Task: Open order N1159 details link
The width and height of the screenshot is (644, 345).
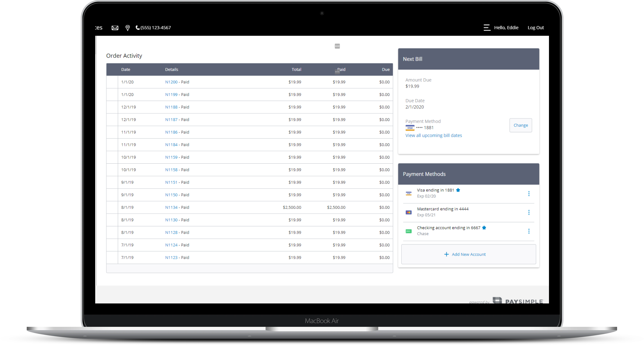Action: (171, 157)
